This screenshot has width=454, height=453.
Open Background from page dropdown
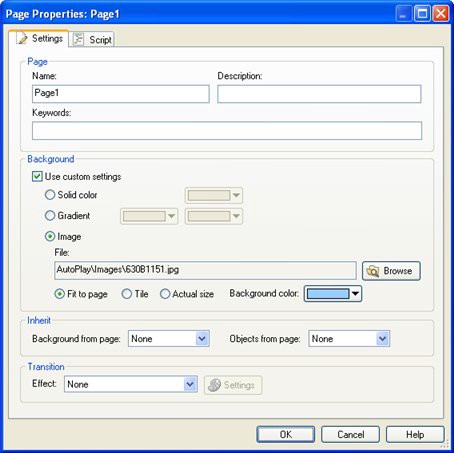[x=169, y=339]
